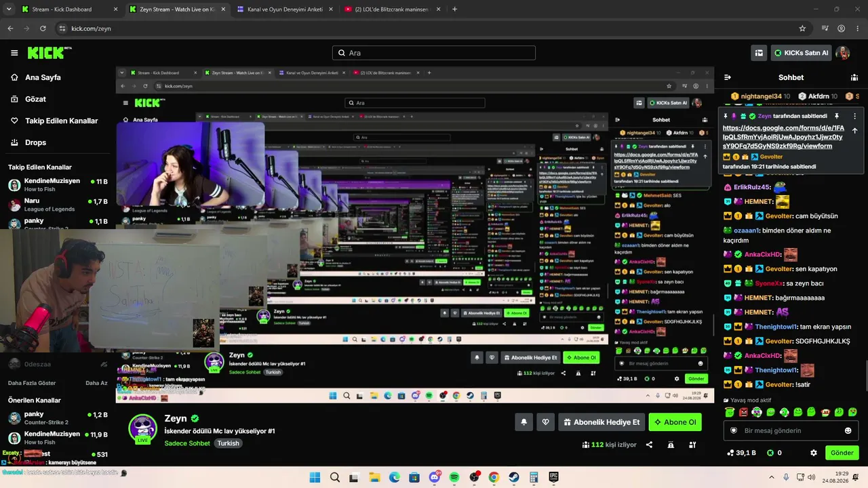Open the KICKs balance showing 0
Image resolution: width=868 pixels, height=488 pixels.
pyautogui.click(x=774, y=453)
